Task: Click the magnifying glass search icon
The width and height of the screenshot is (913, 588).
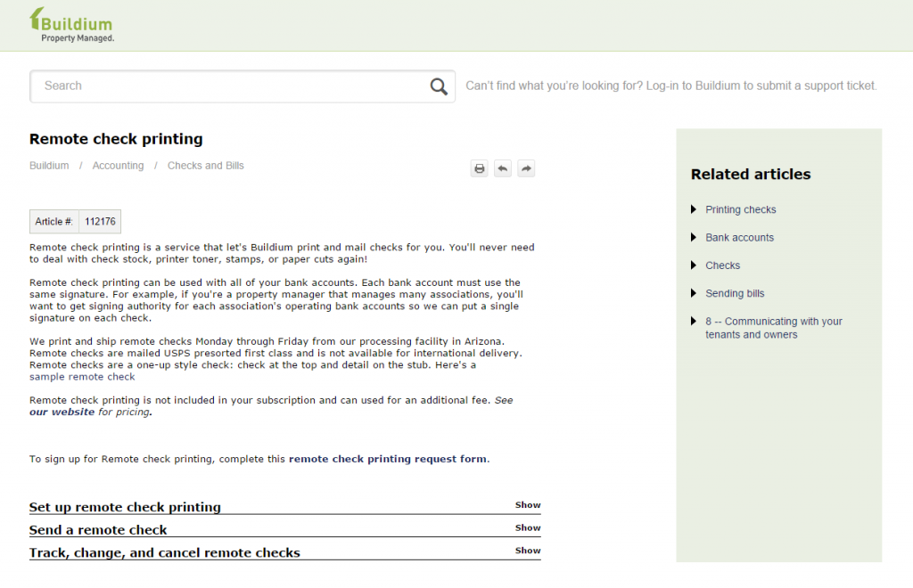Action: [439, 86]
